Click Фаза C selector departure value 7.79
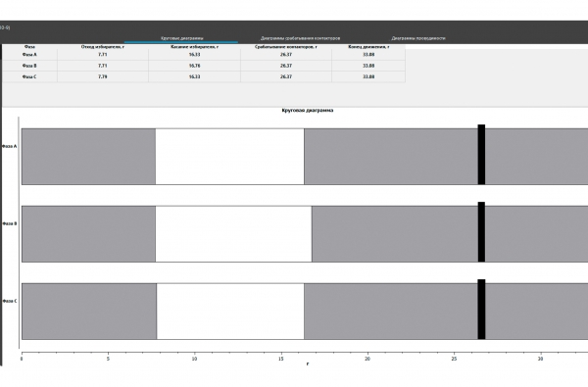The image size is (588, 387). (x=103, y=76)
